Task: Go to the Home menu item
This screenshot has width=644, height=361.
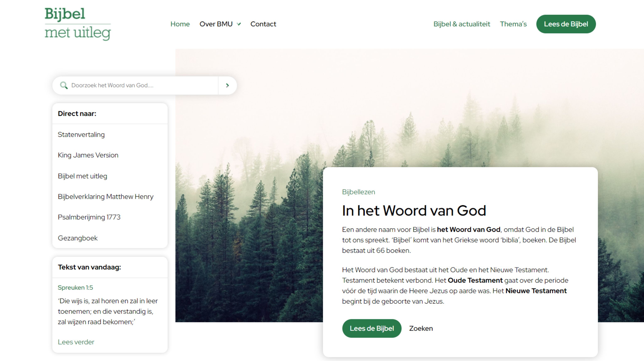Action: (x=180, y=24)
